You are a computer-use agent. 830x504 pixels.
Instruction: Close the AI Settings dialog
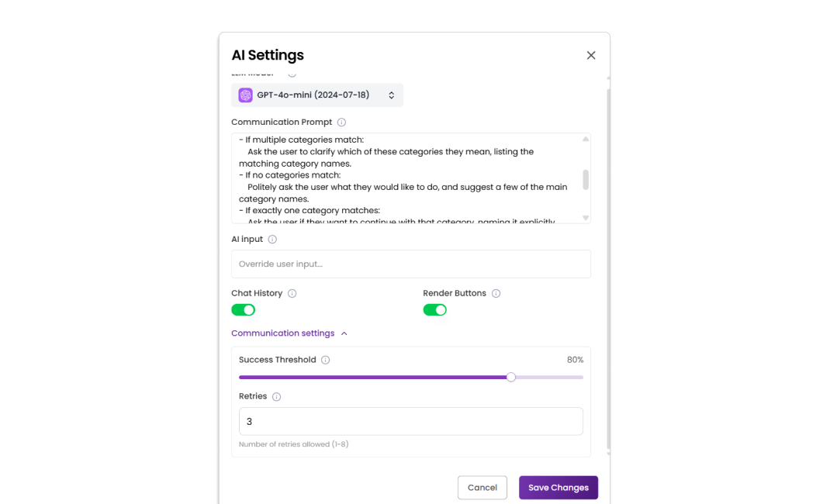tap(591, 56)
